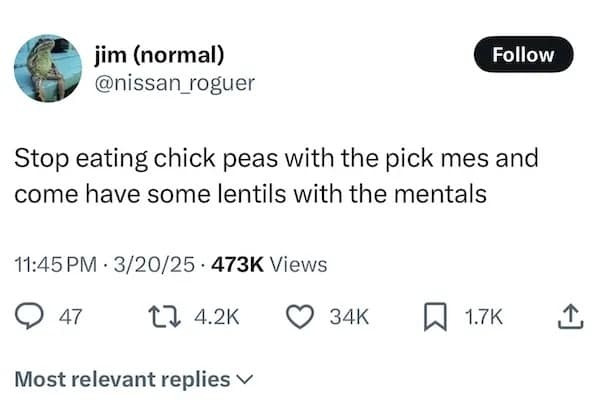Repost the tweet using the retweet icon
The image size is (600, 407).
(x=160, y=317)
